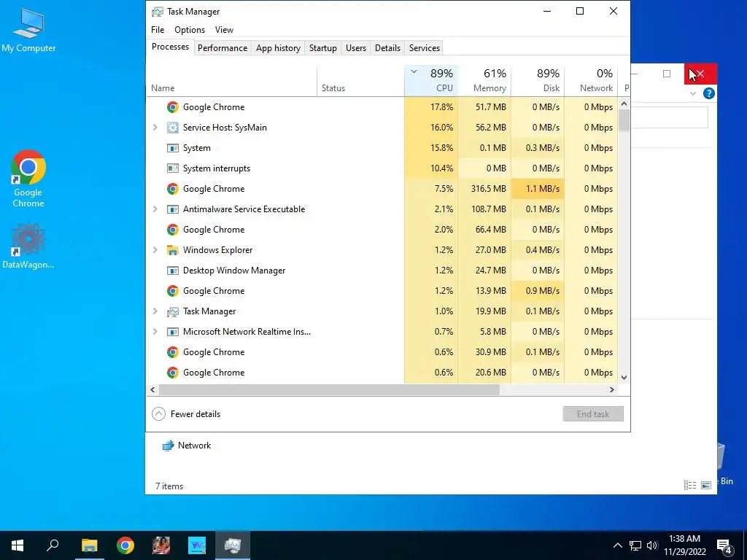
Task: Click the horizontal scrollbar right arrow
Action: (x=612, y=389)
